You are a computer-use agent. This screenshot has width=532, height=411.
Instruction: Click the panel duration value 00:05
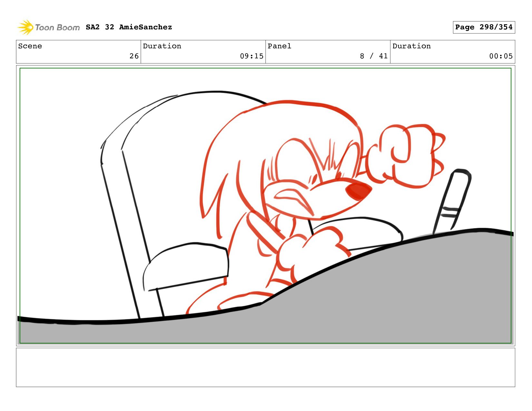pos(501,56)
